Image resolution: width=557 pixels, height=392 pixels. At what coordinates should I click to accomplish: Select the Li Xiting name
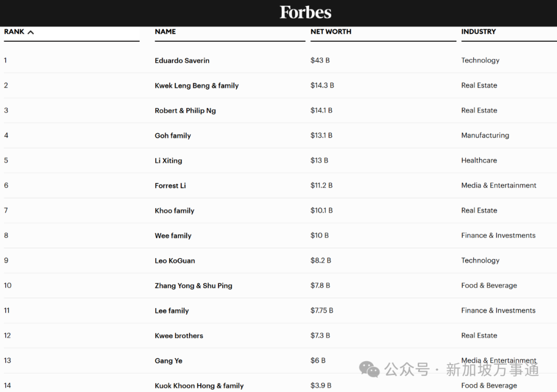(168, 161)
